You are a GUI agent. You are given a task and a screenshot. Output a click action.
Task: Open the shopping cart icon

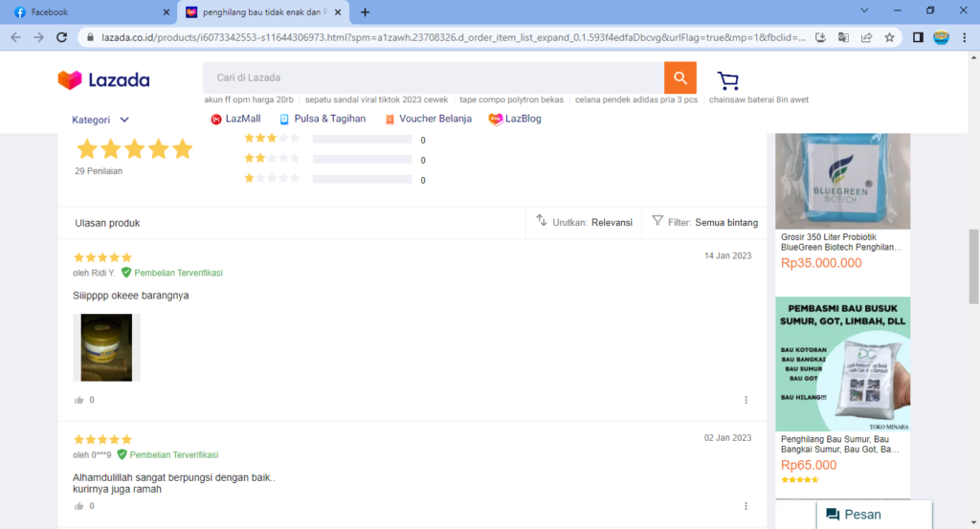[728, 80]
